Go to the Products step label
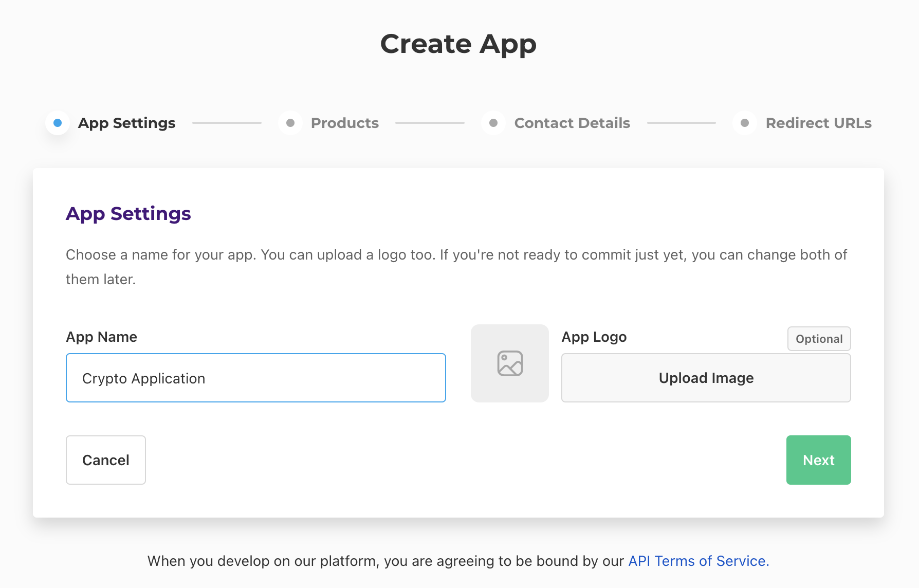Image resolution: width=919 pixels, height=588 pixels. 345,123
